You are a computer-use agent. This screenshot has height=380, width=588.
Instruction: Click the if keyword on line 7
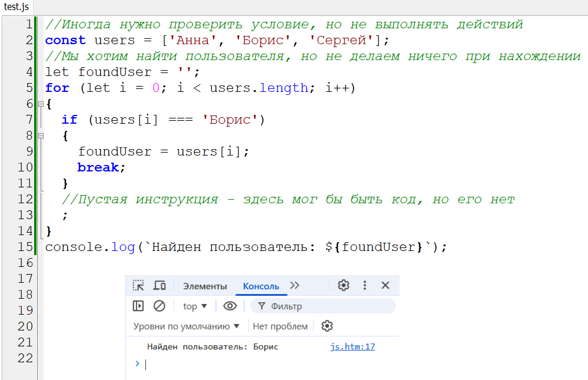click(x=70, y=120)
